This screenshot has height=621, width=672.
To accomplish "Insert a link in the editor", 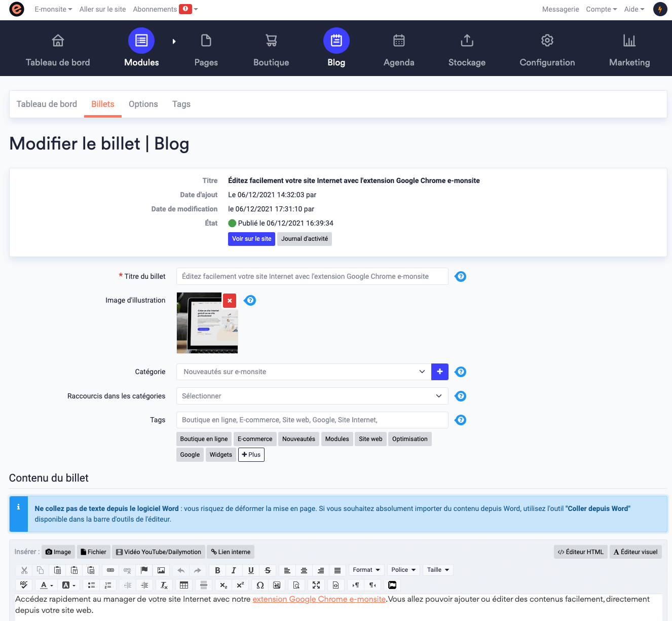I will [x=110, y=570].
